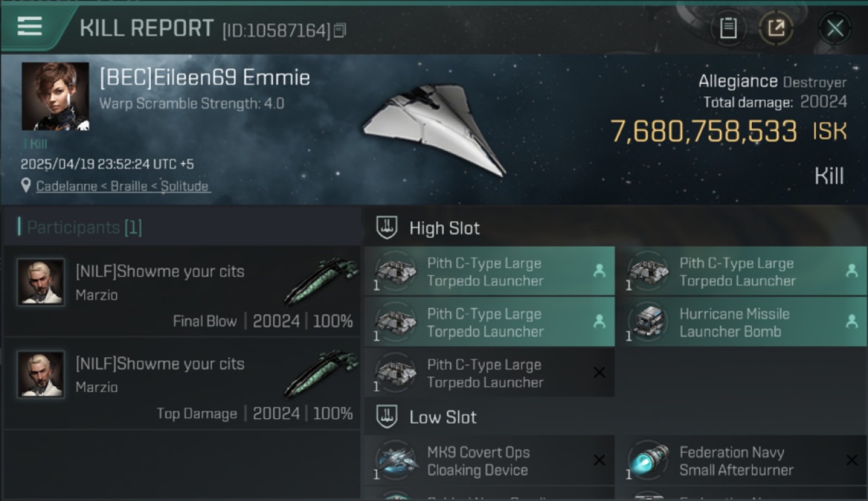Image resolution: width=868 pixels, height=501 pixels.
Task: Click X mark on MK9 Cloaking Device
Action: (599, 460)
